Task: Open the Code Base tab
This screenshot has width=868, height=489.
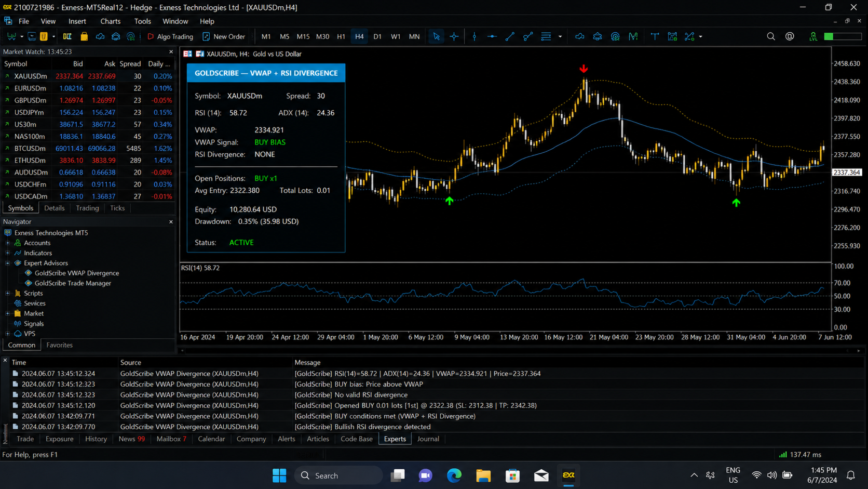Action: click(357, 439)
